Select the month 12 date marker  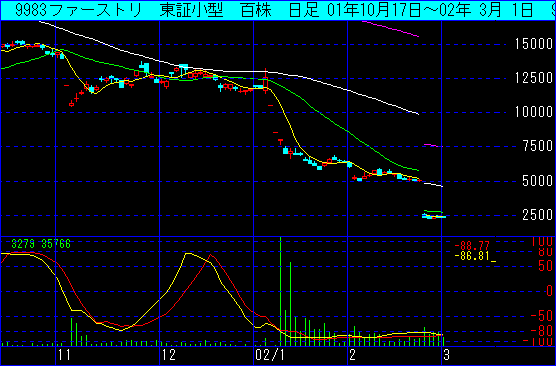pos(169,354)
